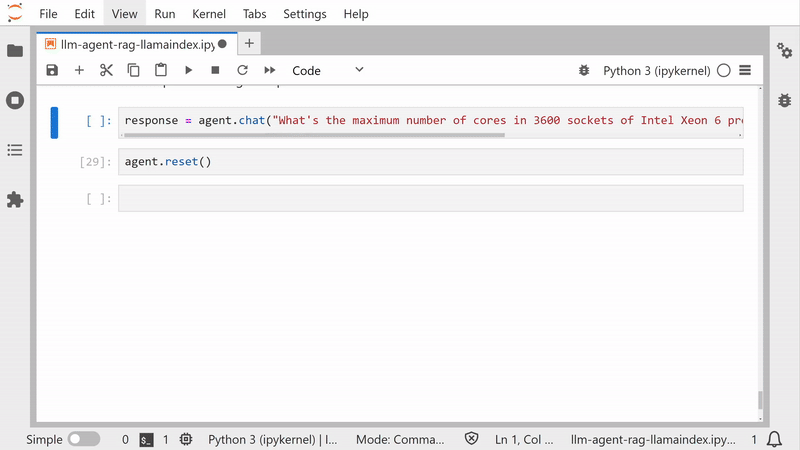Restart the kernel
This screenshot has width=800, height=450.
[242, 70]
